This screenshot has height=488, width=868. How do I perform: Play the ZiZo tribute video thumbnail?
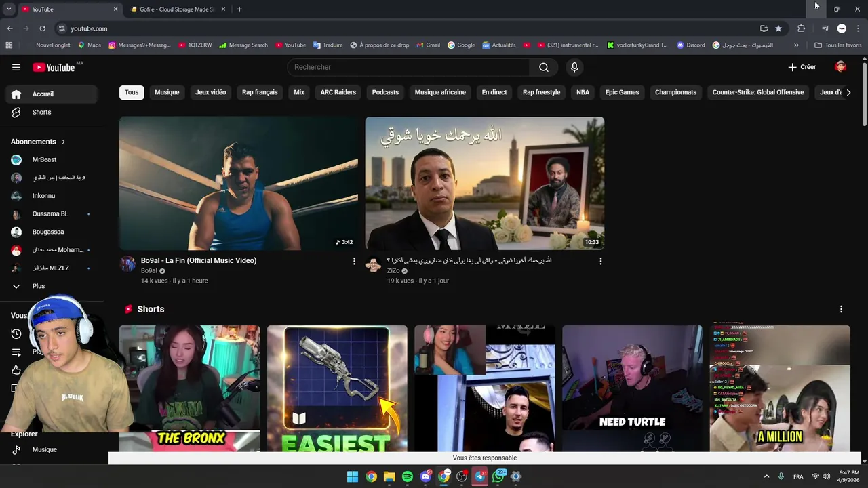(x=485, y=183)
